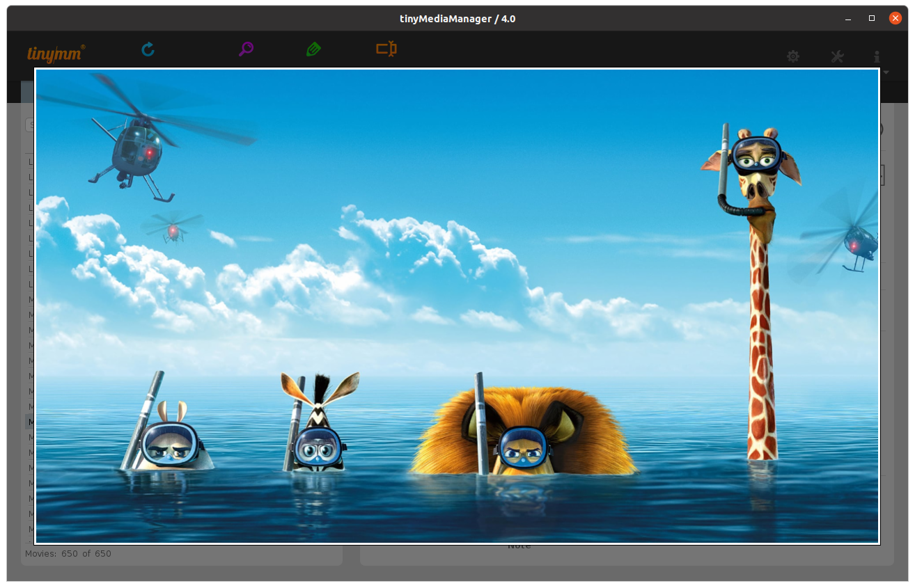Select the first movie row starting with L
915x588 pixels.
[30, 161]
